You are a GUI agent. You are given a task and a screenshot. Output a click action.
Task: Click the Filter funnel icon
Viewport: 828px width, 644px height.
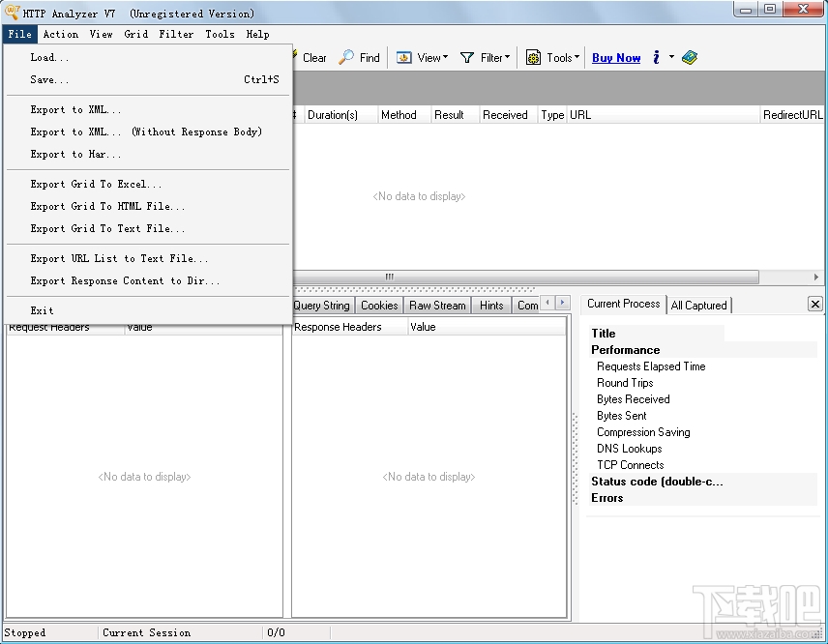click(x=466, y=58)
